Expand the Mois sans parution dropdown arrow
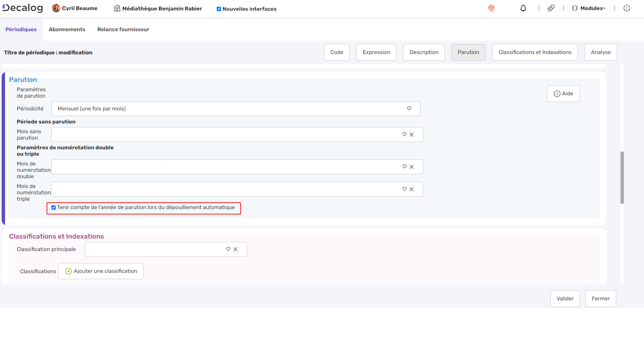This screenshot has width=644, height=349. click(x=404, y=135)
